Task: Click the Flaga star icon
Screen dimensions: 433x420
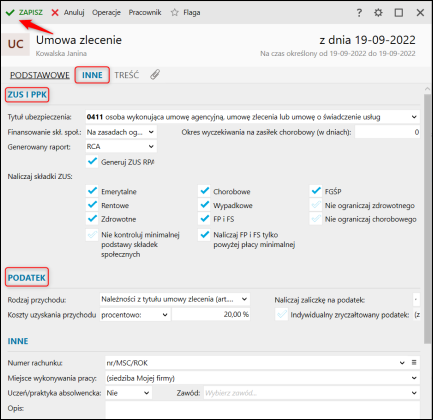Action: pos(175,13)
